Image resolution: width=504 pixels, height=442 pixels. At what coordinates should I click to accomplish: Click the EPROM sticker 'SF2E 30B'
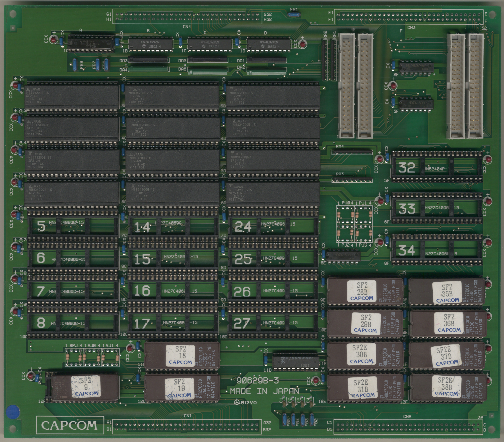click(x=361, y=354)
